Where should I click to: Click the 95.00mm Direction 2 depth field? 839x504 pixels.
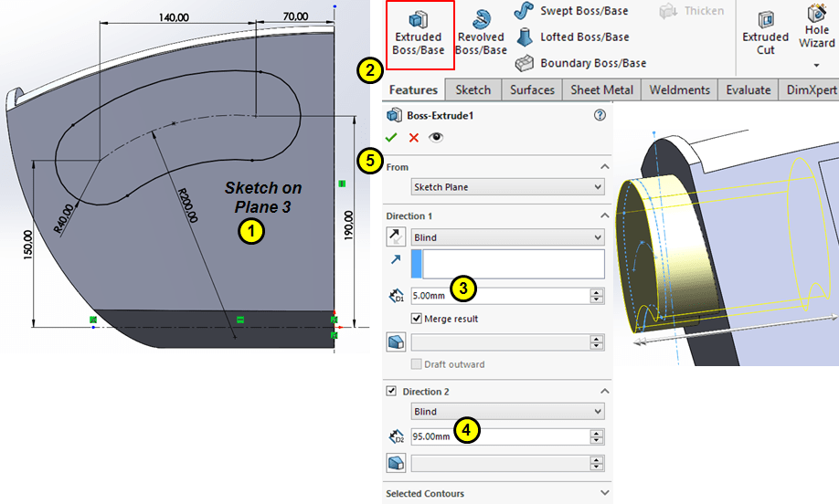[x=499, y=436]
